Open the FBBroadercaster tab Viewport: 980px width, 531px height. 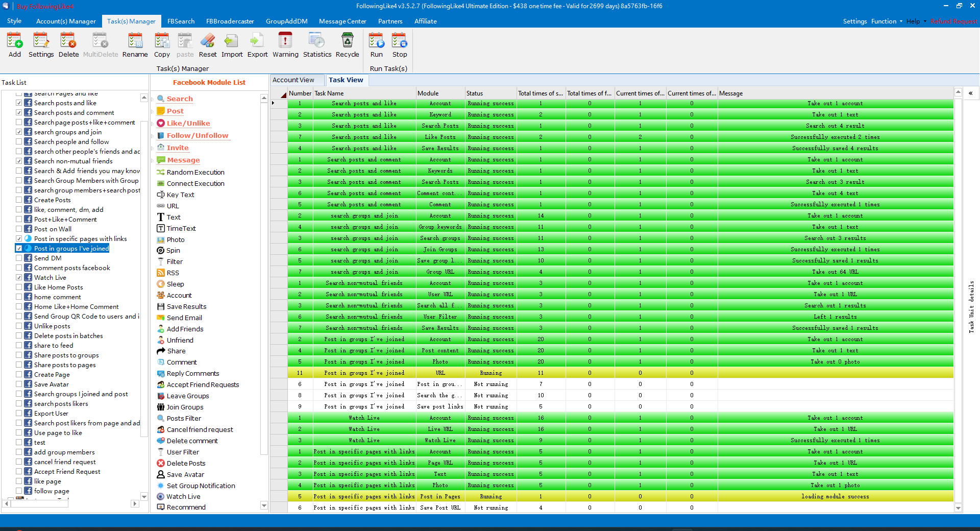(230, 21)
